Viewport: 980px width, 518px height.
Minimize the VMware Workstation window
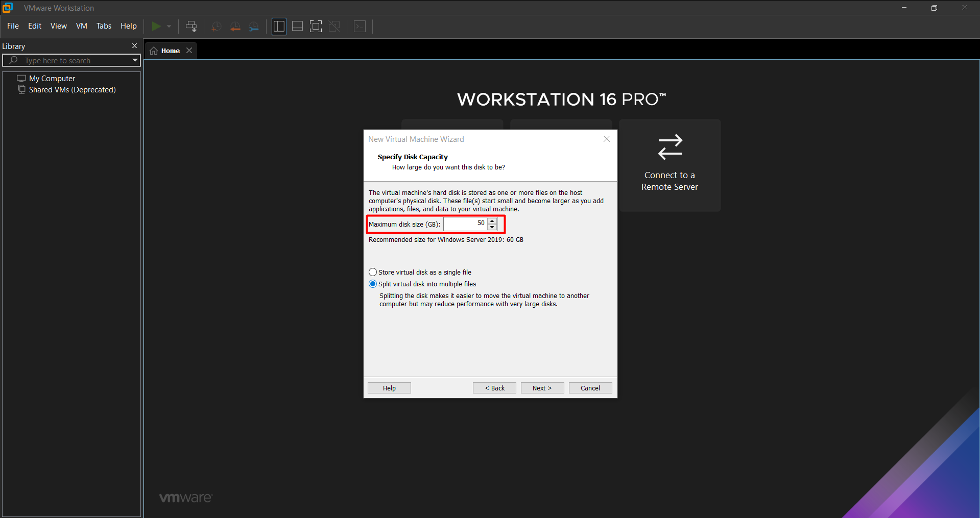[904, 8]
